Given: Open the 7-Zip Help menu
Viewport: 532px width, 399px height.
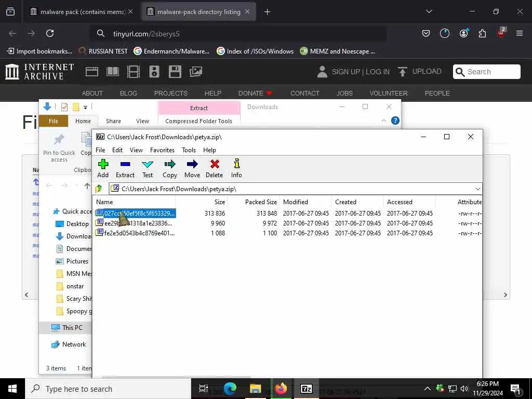Looking at the screenshot, I should coord(209,150).
